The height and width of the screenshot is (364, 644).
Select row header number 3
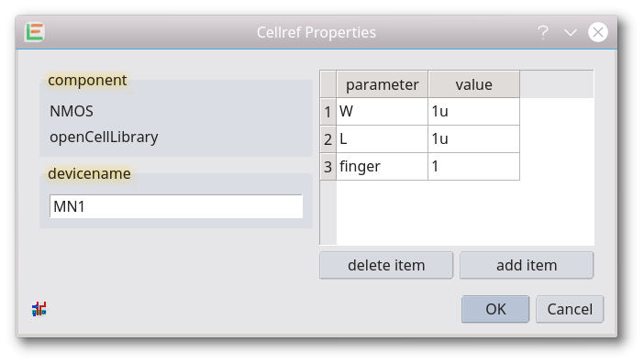[328, 166]
